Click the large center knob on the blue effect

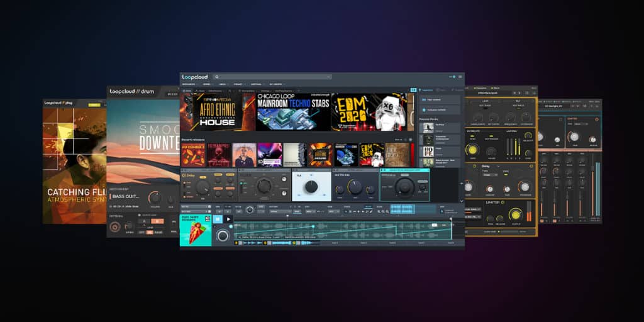click(x=355, y=187)
